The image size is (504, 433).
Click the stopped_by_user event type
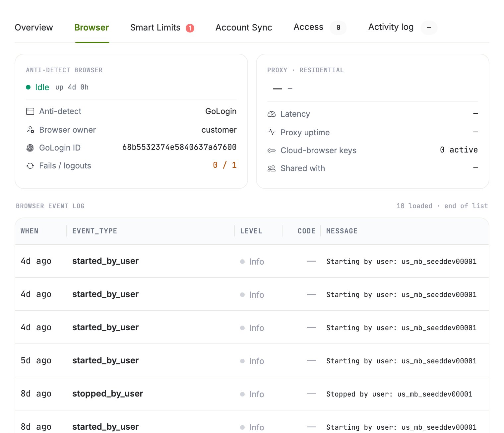(x=108, y=394)
